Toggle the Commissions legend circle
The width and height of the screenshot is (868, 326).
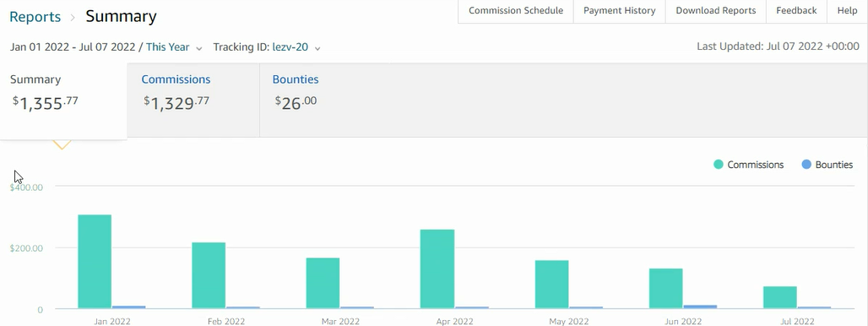tap(719, 165)
